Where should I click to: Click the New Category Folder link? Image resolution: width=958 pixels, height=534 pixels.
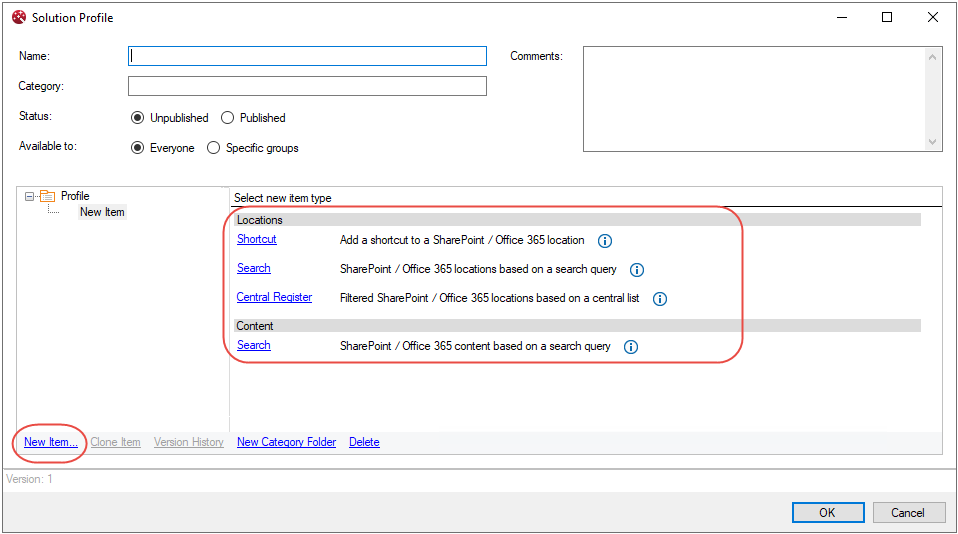pos(286,442)
